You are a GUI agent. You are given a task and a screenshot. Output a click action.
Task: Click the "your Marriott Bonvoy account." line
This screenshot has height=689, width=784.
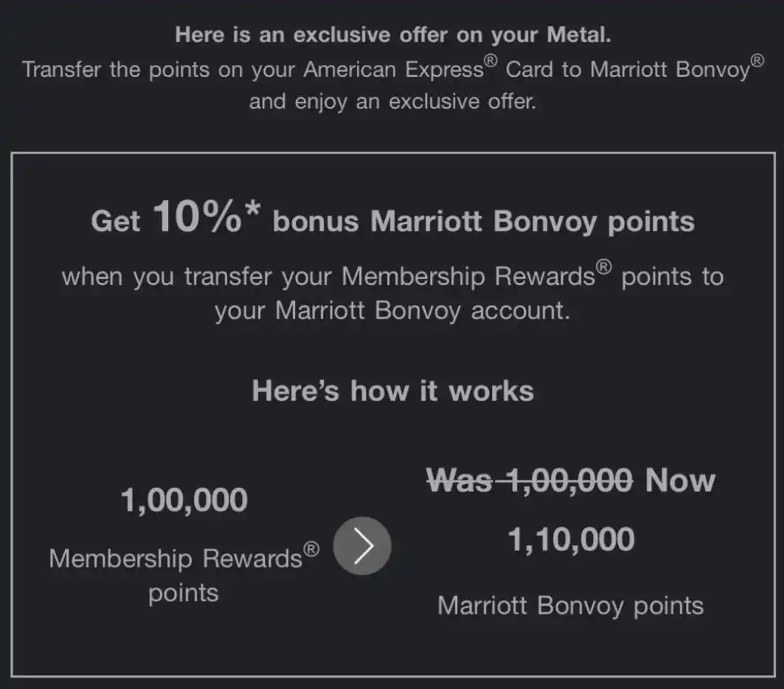pos(392,311)
